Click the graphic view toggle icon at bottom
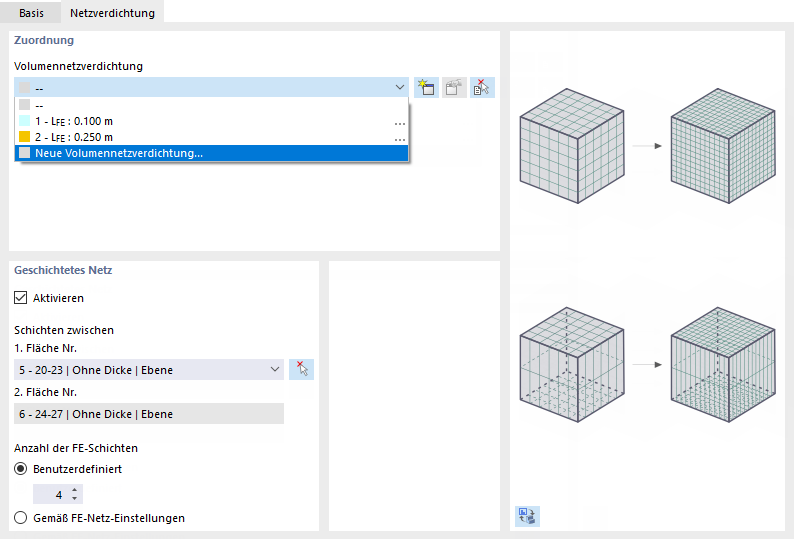The height and width of the screenshot is (539, 794). click(526, 516)
